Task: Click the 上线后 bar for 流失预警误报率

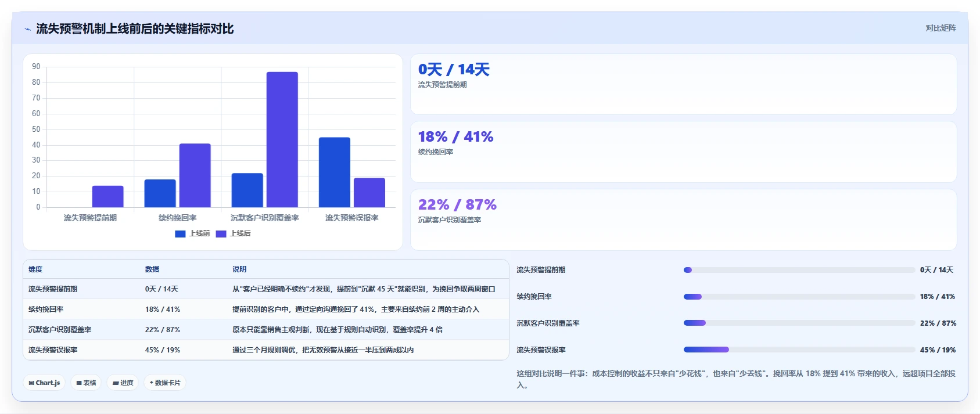Action: click(x=369, y=193)
